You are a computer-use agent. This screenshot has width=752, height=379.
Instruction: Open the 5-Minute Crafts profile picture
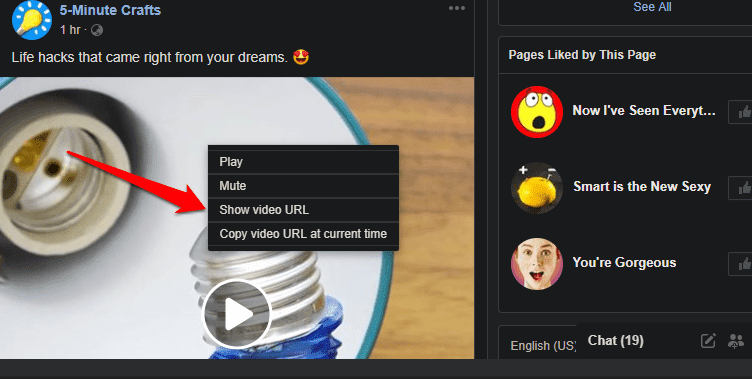click(32, 20)
